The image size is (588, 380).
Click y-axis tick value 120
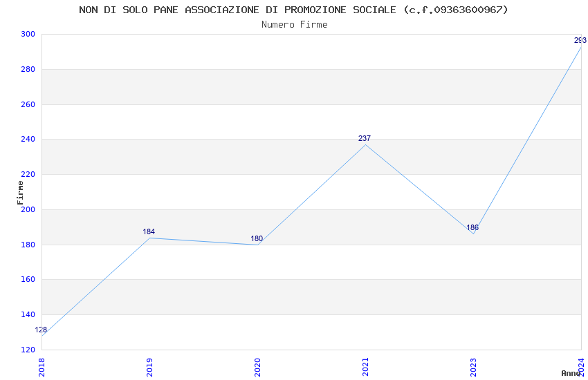pos(28,350)
